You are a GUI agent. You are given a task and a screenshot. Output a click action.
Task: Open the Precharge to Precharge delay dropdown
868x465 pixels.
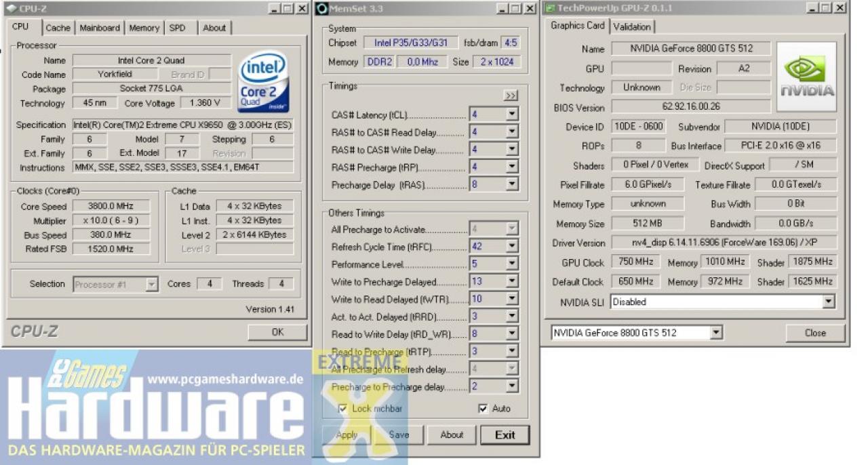(512, 386)
